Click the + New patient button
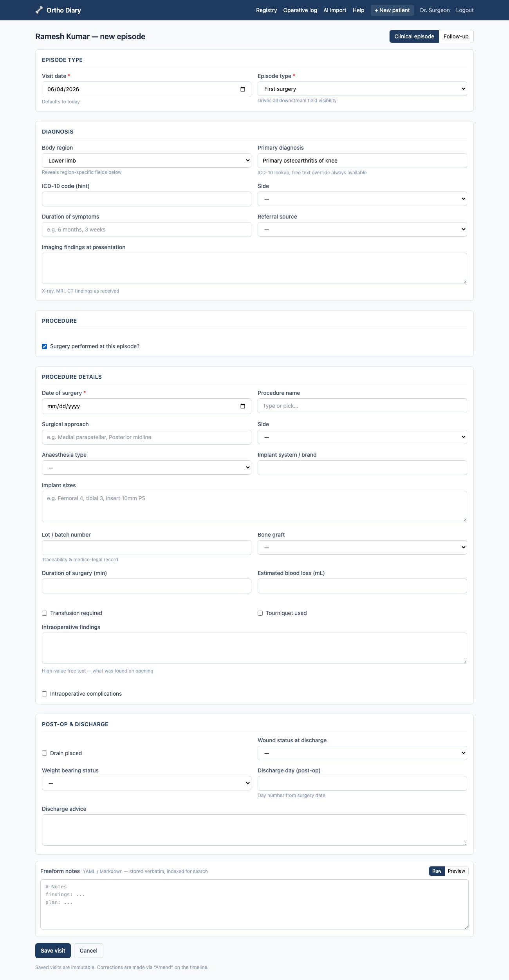 (392, 10)
